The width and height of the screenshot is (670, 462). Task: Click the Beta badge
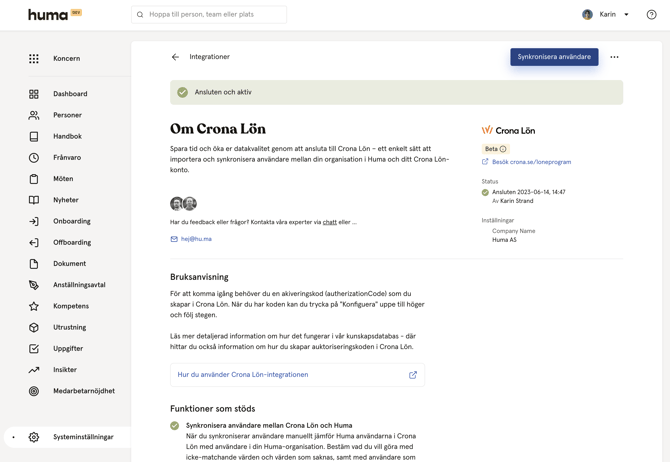496,149
